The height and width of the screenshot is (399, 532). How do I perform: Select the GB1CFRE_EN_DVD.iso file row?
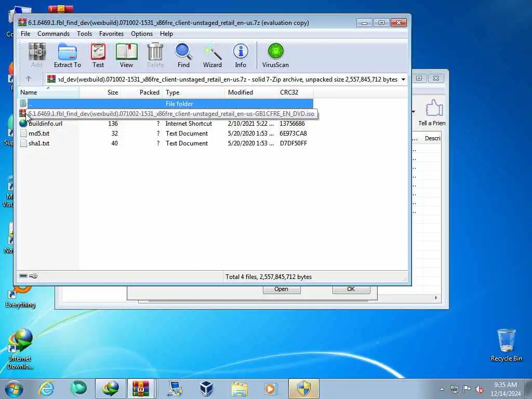166,114
